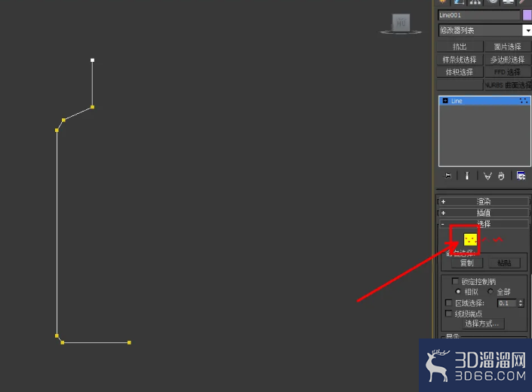The width and height of the screenshot is (532, 392).
Task: Expand the Line entry in modifier stack
Action: pos(445,100)
